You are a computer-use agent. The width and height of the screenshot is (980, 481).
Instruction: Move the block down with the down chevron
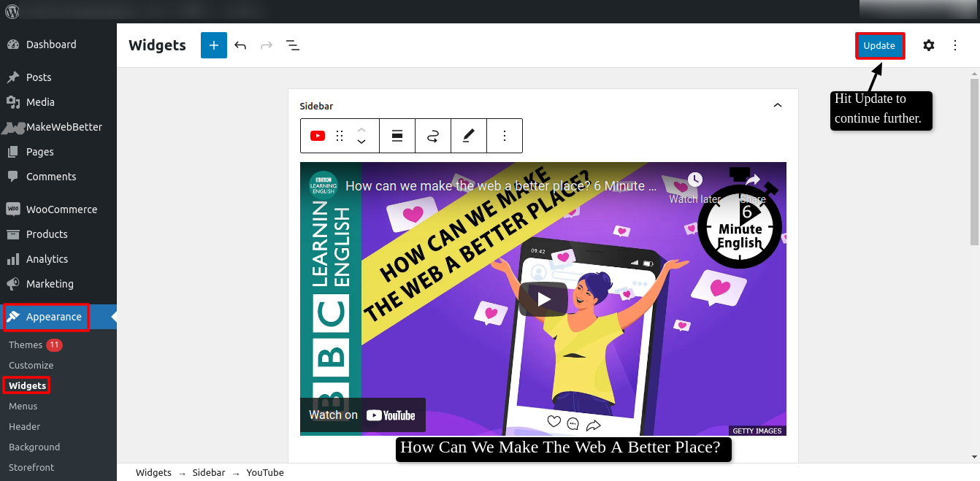(x=361, y=140)
